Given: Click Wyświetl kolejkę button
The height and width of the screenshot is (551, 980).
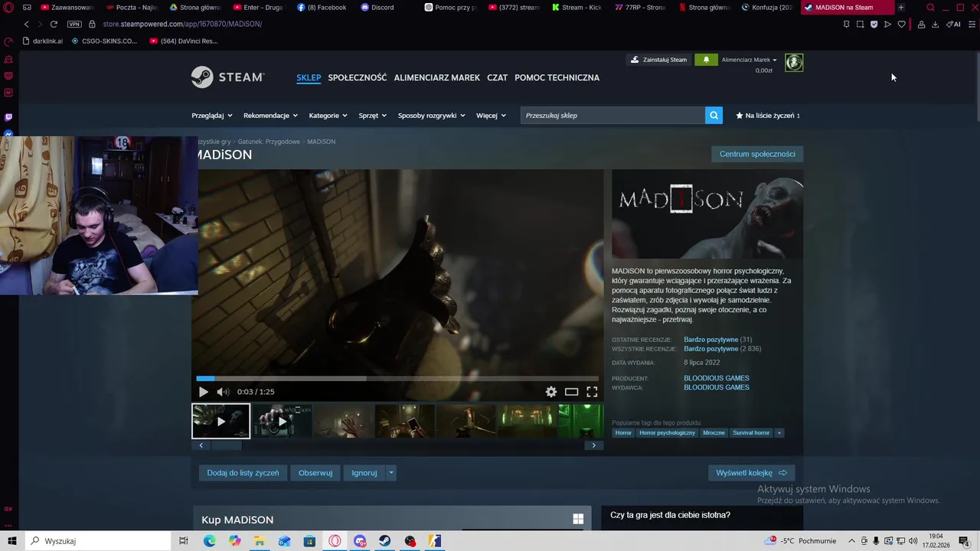Looking at the screenshot, I should point(752,473).
